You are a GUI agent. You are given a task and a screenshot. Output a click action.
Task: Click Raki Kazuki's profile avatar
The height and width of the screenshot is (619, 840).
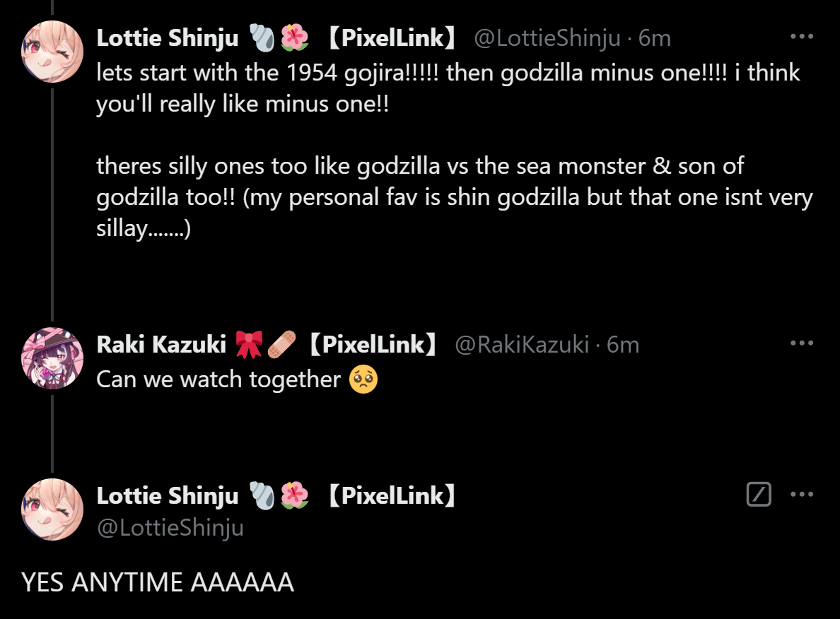[x=52, y=358]
